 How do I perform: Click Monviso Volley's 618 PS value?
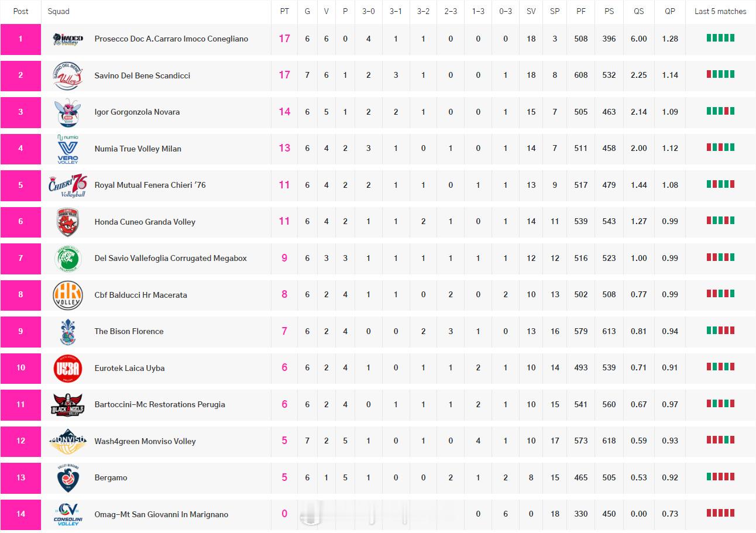[609, 441]
